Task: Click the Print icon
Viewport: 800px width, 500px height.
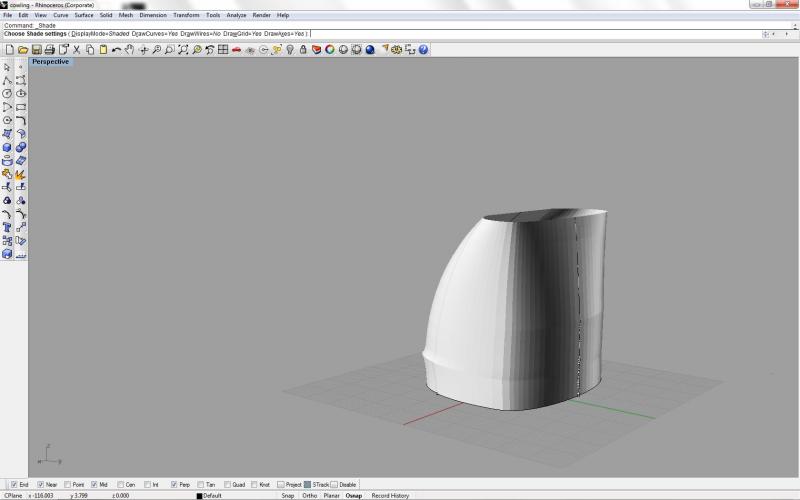Action: tap(49, 49)
